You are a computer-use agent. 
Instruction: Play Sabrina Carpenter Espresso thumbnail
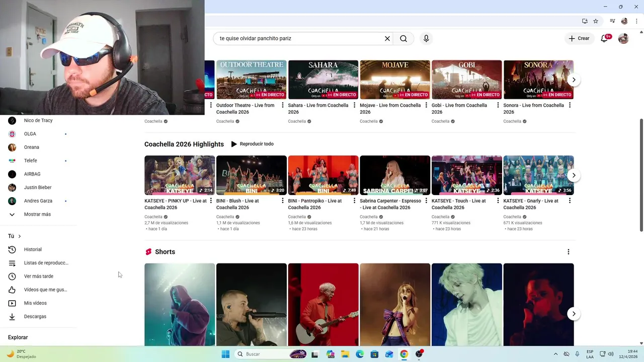pos(395,175)
